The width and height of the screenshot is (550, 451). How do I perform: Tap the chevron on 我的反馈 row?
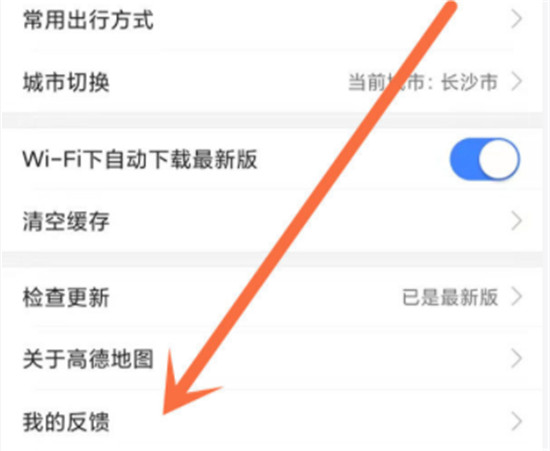click(x=517, y=421)
